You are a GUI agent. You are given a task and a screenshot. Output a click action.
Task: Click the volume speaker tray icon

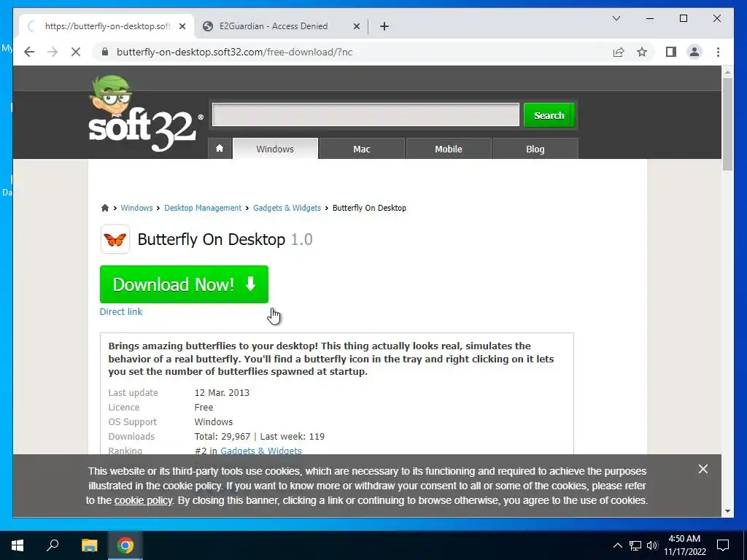point(652,545)
